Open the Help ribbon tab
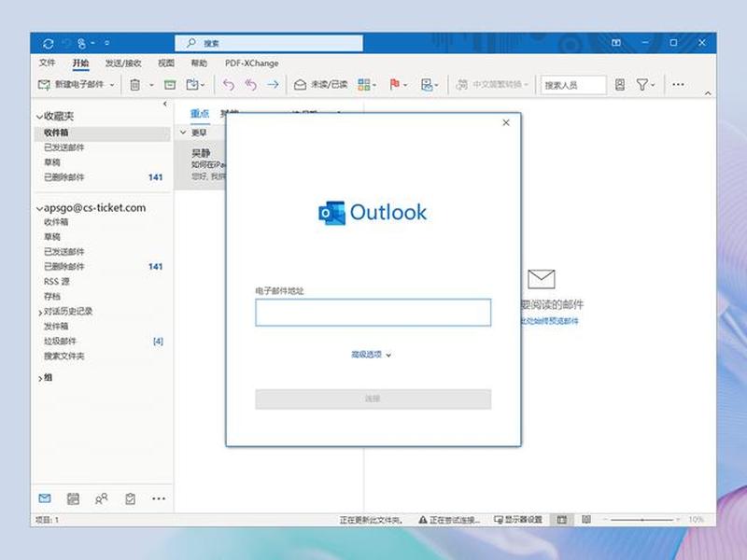The width and height of the screenshot is (747, 560). (199, 63)
